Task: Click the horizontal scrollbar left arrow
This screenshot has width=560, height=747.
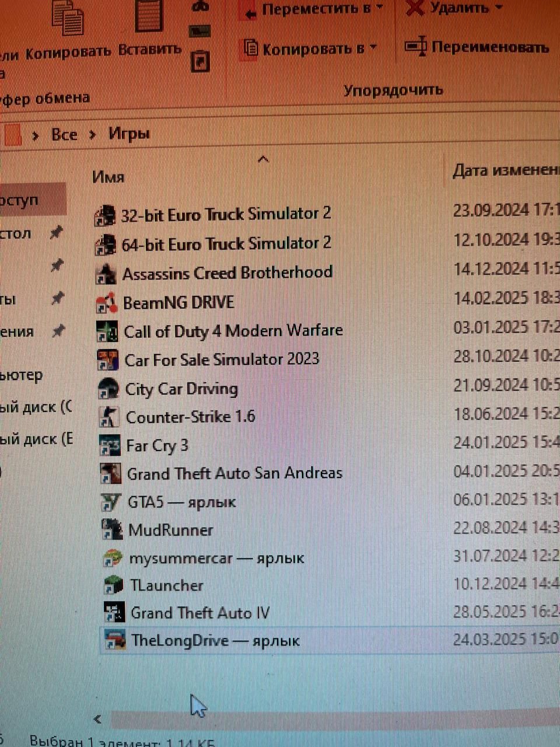Action: 97,719
